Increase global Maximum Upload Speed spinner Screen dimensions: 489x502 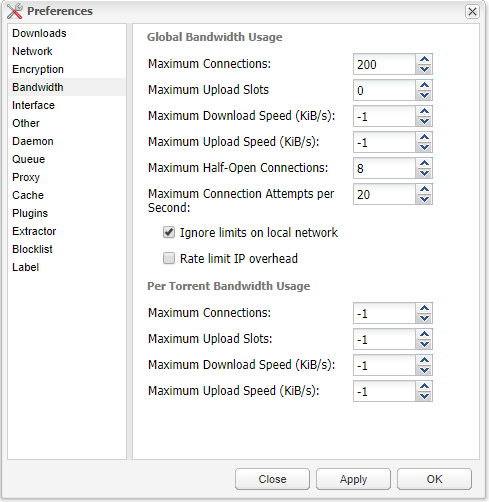[424, 137]
